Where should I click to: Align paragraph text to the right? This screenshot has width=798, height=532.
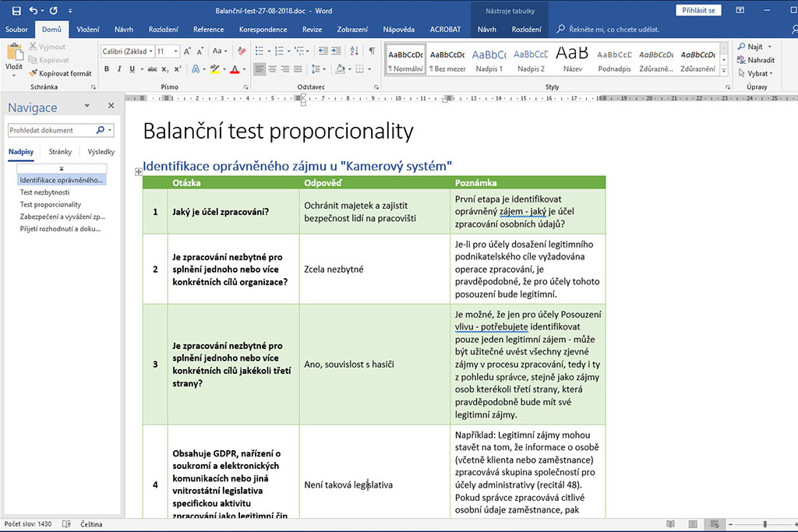click(285, 69)
